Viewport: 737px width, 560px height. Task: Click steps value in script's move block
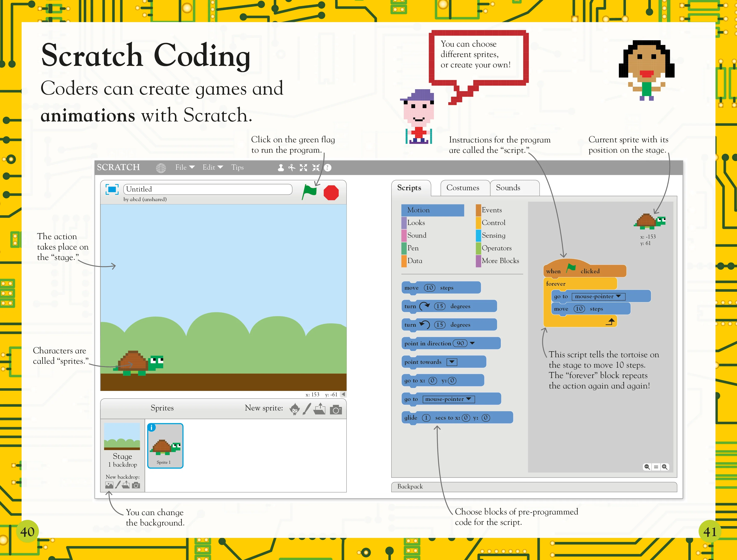(579, 309)
